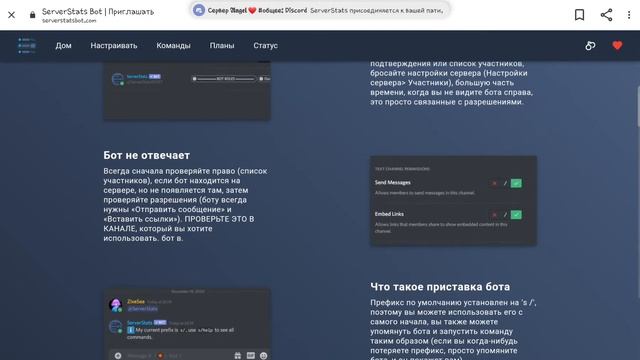
Task: Click the user account icon in navbar
Action: pyautogui.click(x=590, y=46)
